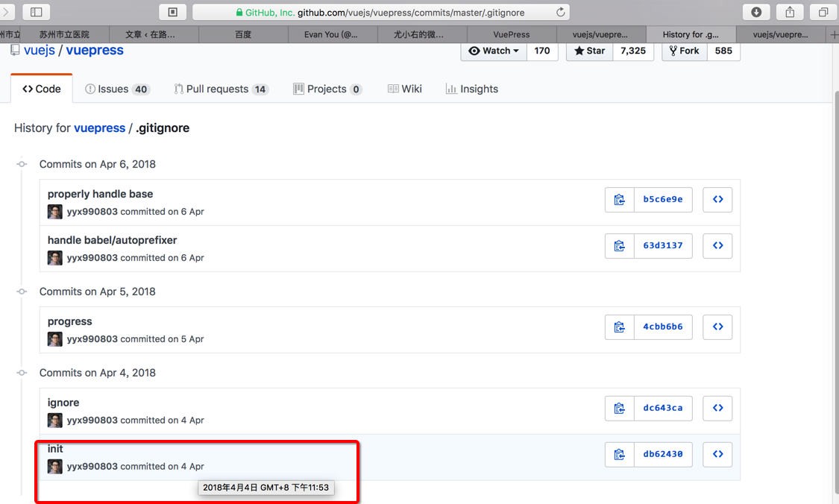Switch to the Insights tab

[471, 89]
